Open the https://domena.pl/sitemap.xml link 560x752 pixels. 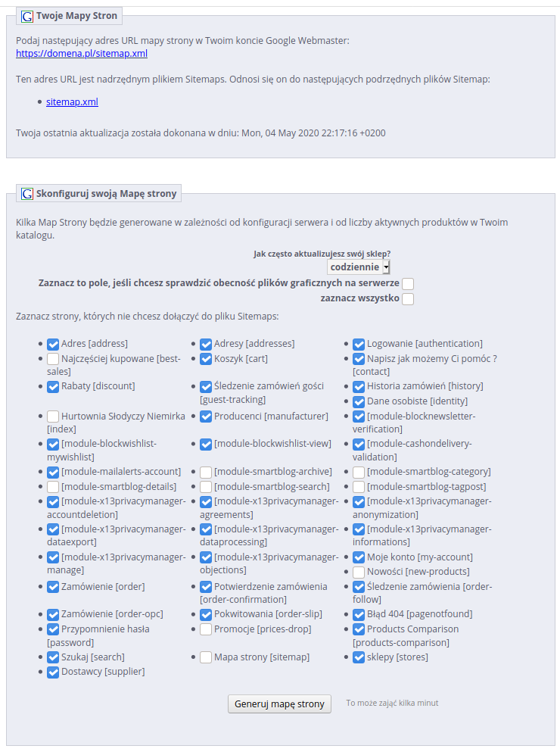pos(82,53)
